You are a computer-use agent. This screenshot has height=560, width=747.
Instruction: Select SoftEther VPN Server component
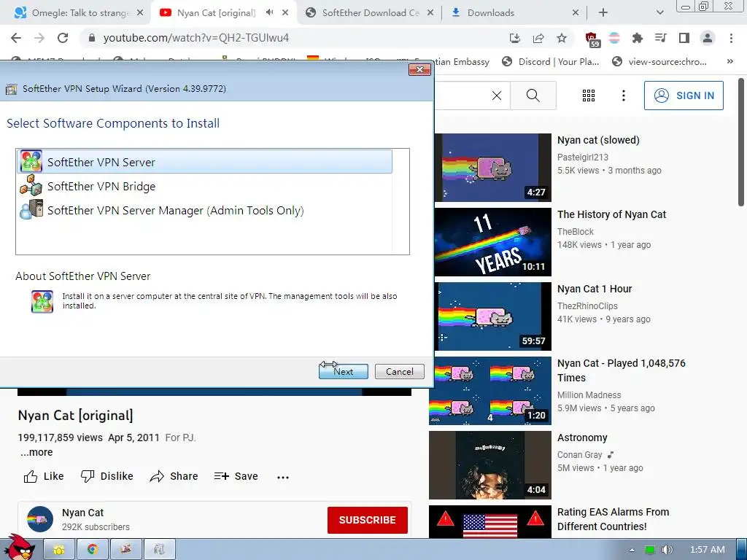click(205, 162)
